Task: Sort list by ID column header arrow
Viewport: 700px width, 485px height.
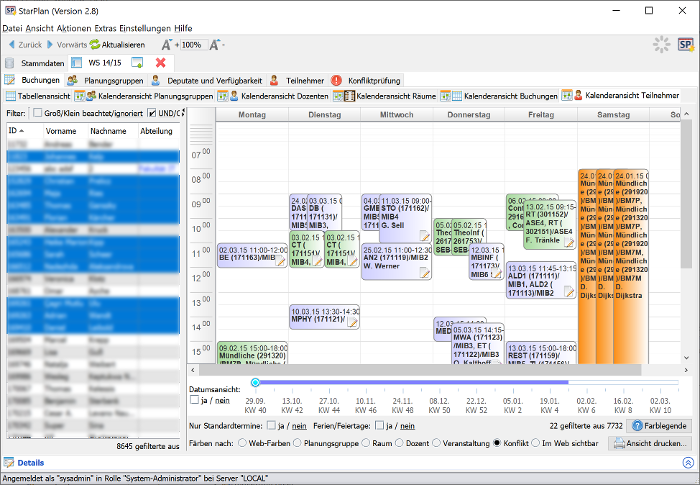Action: tap(21, 131)
